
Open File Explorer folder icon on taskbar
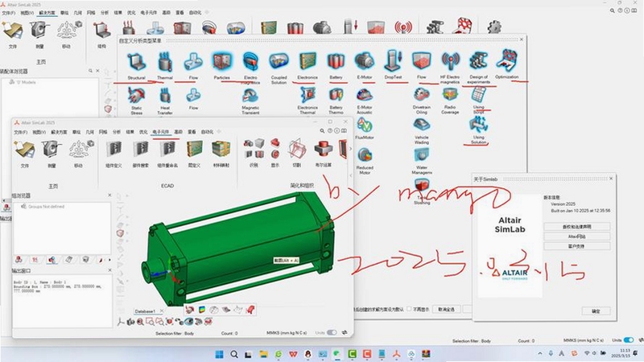[x=263, y=354]
